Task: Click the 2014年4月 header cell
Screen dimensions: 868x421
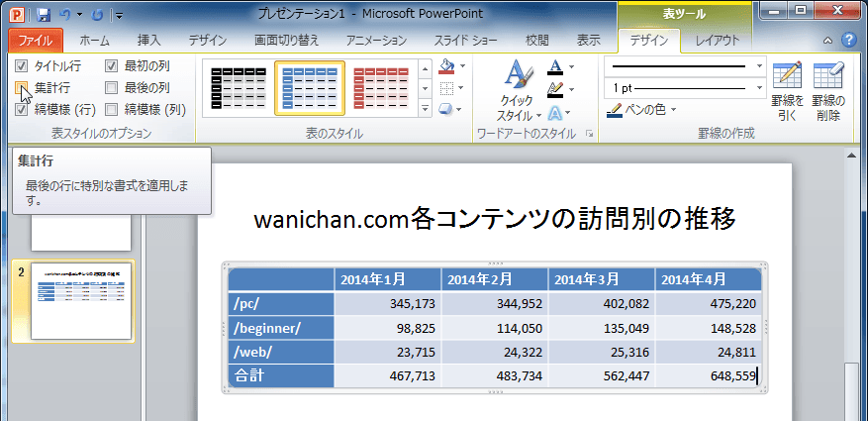Action: click(709, 279)
